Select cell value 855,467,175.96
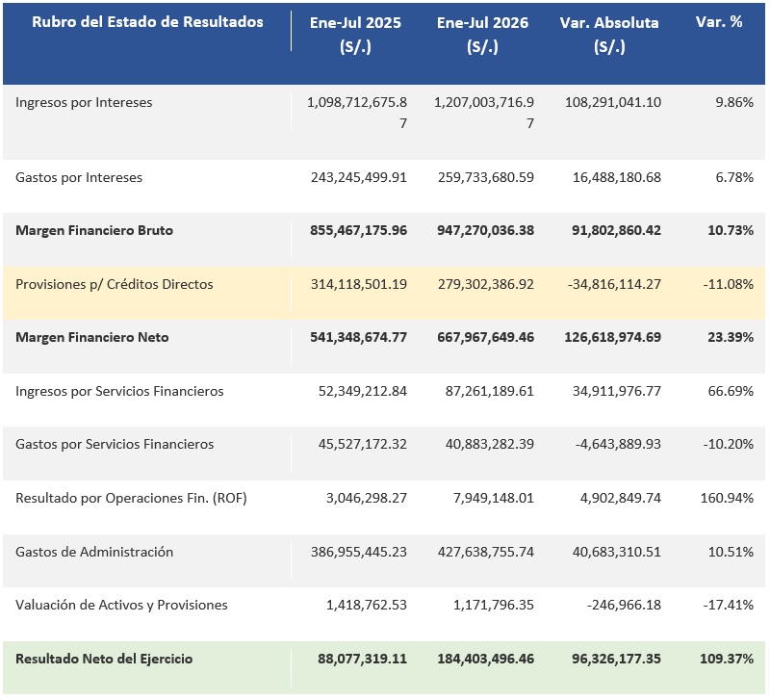 click(x=358, y=230)
